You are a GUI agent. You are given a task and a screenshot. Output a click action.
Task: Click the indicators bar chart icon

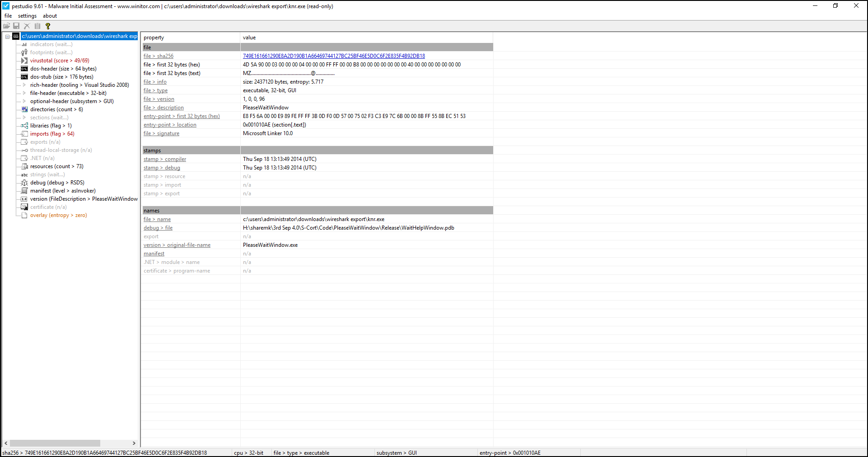click(24, 44)
